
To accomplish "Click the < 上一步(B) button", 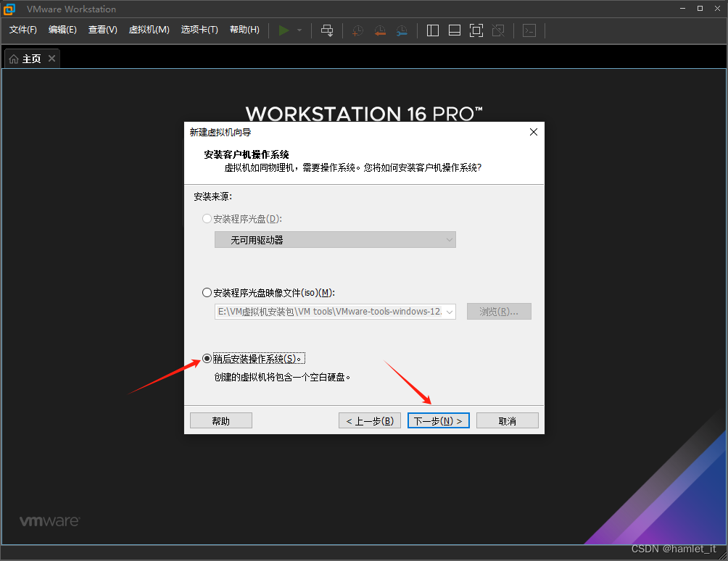I will [370, 421].
